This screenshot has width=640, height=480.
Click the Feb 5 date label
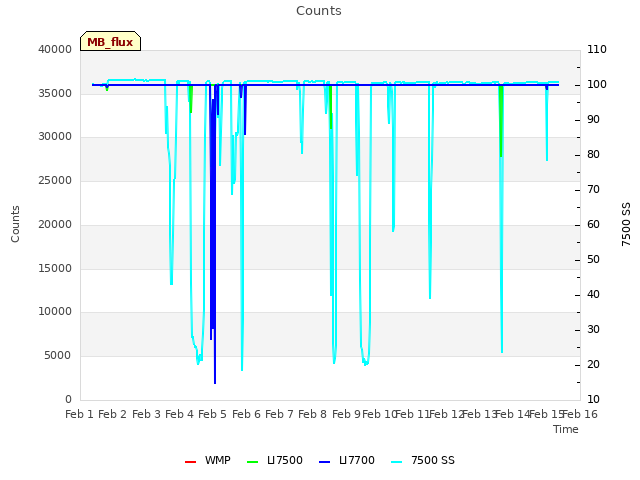pos(213,415)
